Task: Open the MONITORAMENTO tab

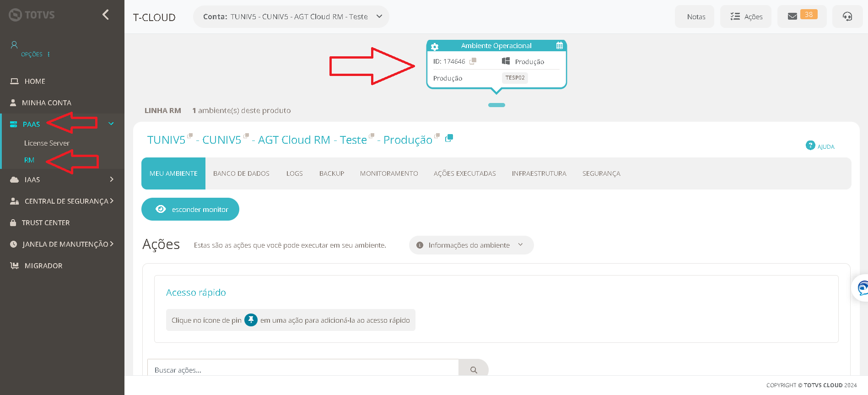Action: (x=389, y=173)
